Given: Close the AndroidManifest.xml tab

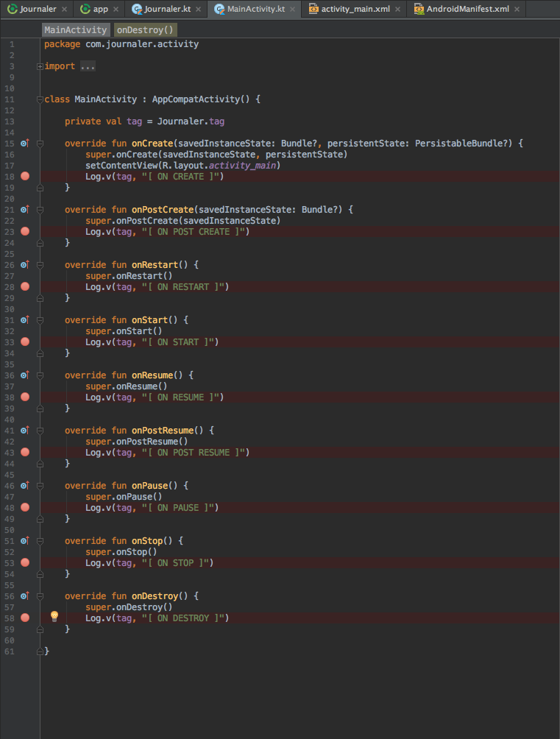Looking at the screenshot, I should [x=517, y=9].
